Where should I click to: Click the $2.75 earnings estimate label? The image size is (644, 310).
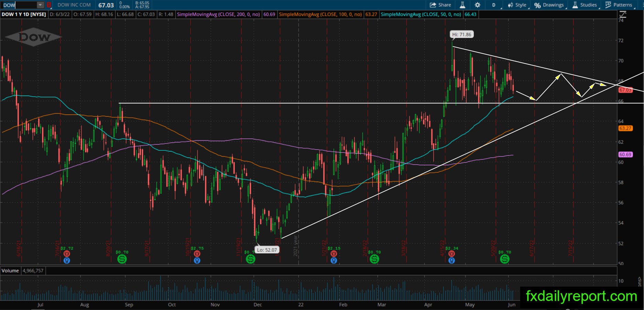click(x=197, y=248)
